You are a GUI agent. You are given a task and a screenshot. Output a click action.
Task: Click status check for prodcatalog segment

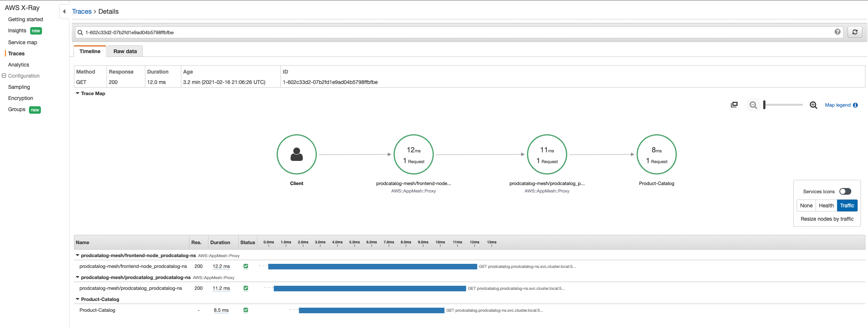(x=246, y=288)
